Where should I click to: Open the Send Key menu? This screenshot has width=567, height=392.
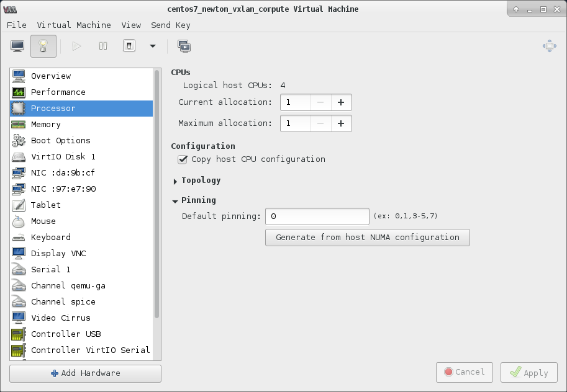170,25
